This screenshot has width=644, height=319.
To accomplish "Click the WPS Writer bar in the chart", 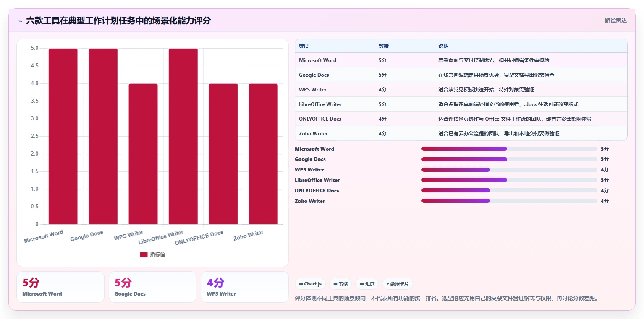I will point(143,154).
